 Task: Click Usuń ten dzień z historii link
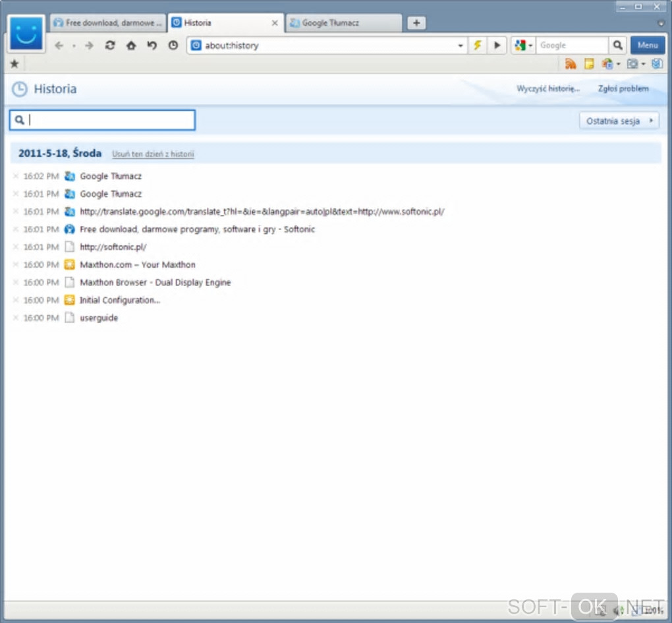pos(153,154)
